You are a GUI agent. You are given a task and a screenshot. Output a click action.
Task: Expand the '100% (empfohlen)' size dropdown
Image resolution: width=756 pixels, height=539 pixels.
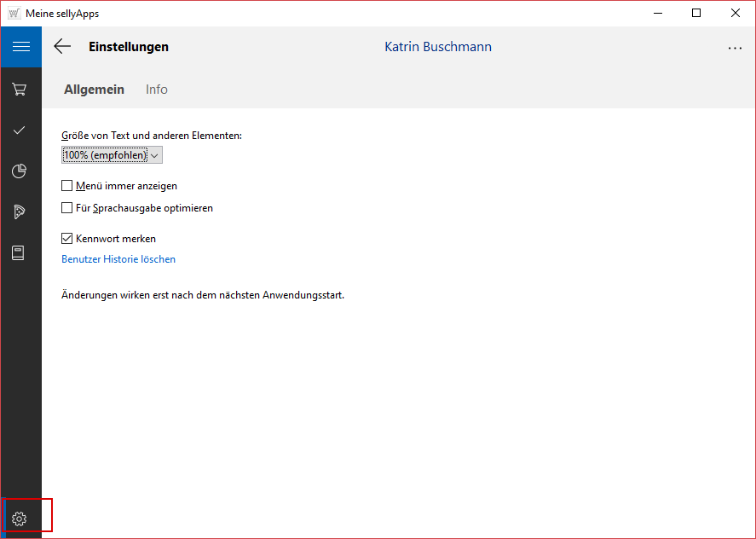click(x=112, y=155)
